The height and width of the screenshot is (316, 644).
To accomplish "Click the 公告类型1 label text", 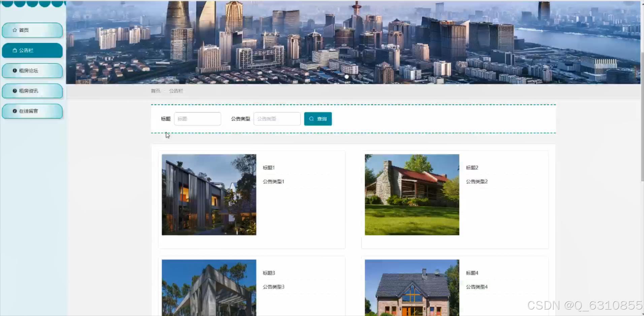I will 273,181.
